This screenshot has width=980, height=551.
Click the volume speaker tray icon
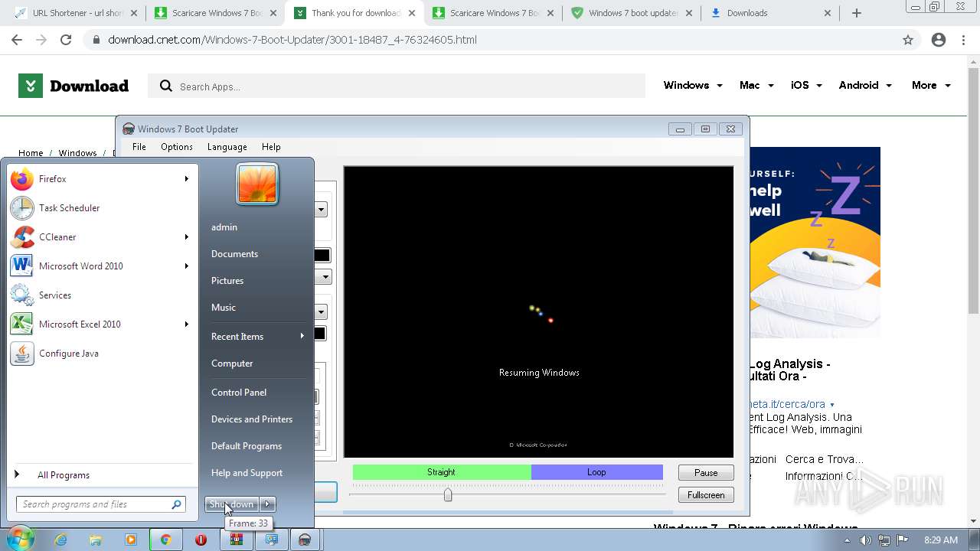[x=865, y=540]
